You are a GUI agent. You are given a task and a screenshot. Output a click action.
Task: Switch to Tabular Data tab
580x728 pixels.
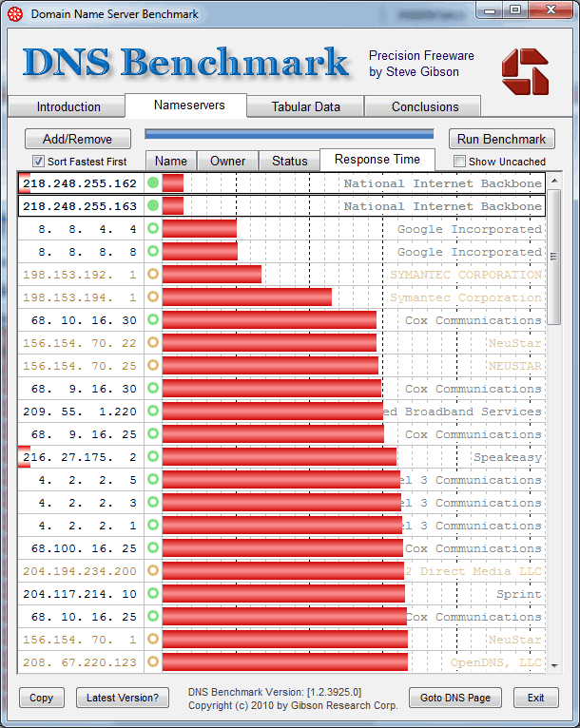click(x=305, y=106)
